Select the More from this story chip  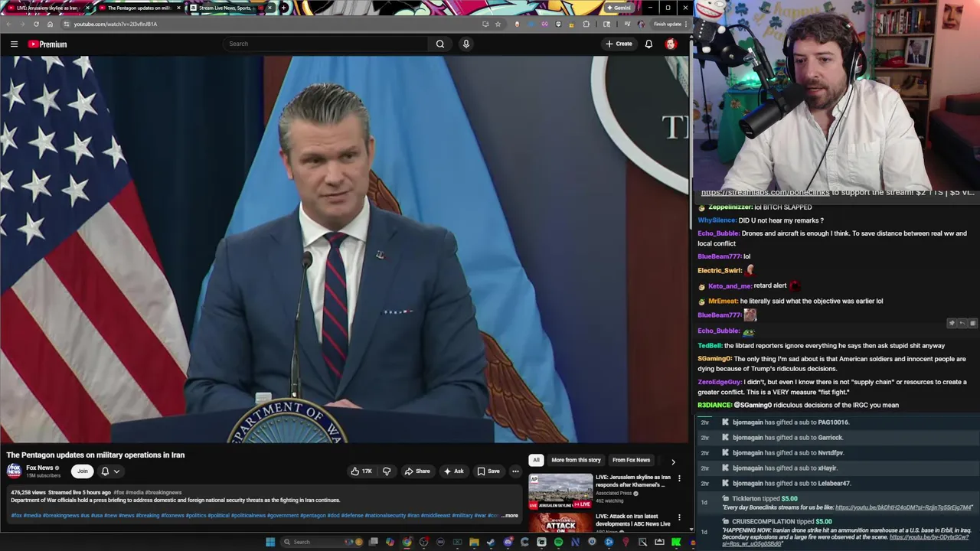click(x=576, y=460)
